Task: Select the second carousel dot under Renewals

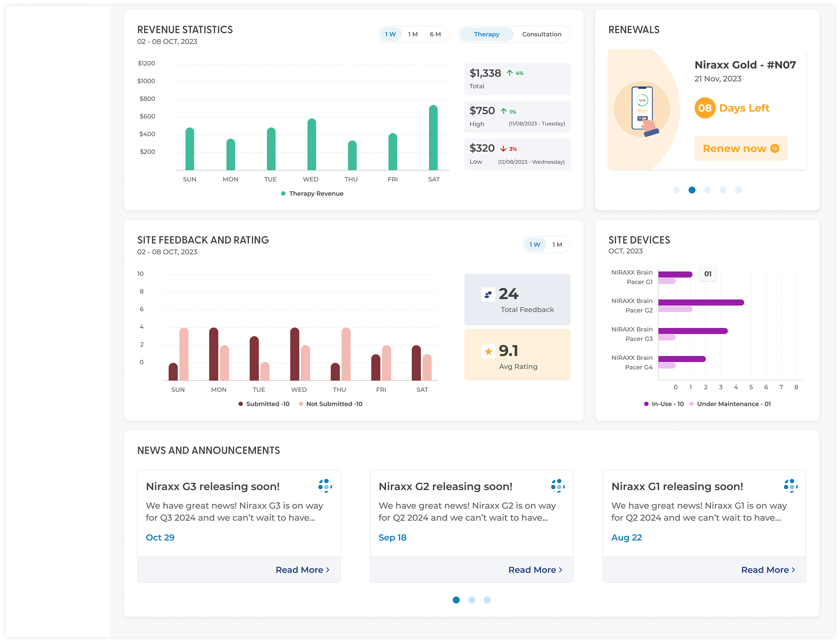Action: pos(692,190)
